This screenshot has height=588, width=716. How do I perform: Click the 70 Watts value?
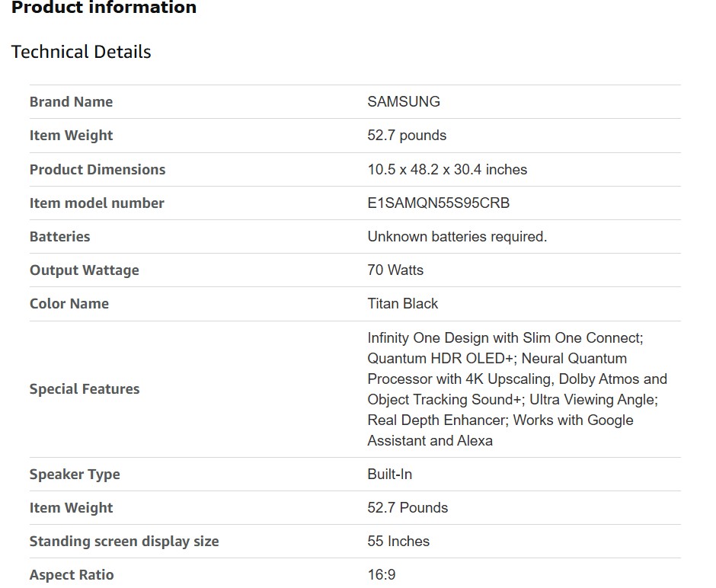[395, 270]
